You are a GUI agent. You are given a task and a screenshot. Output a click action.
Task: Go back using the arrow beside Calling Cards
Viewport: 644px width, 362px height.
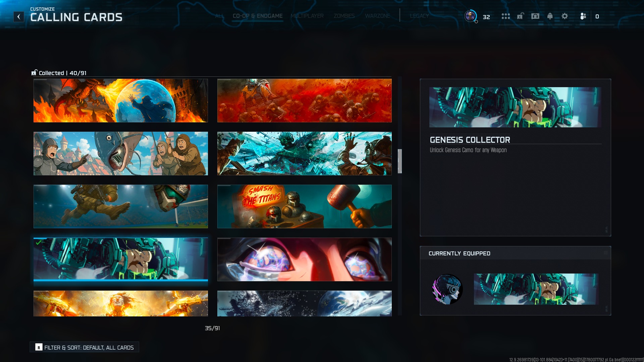point(19,17)
